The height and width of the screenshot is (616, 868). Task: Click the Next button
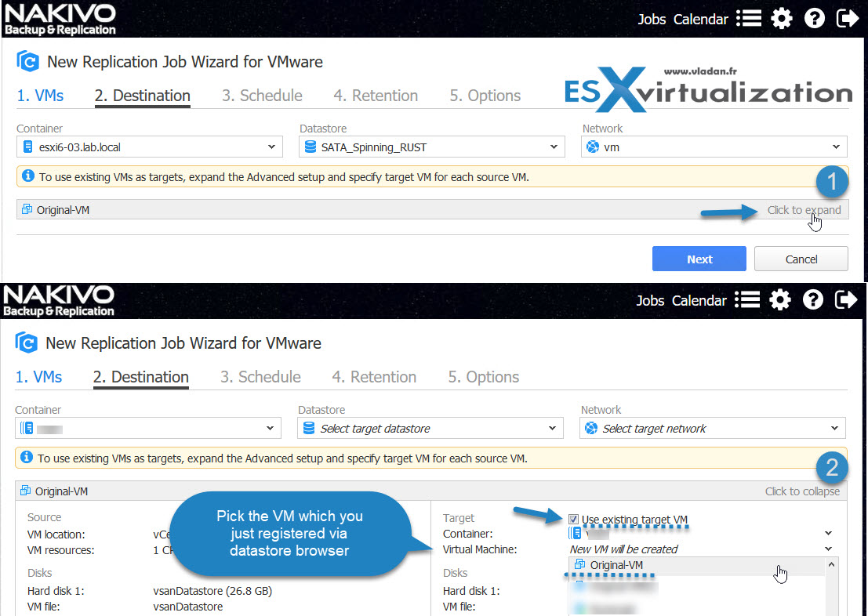coord(699,259)
